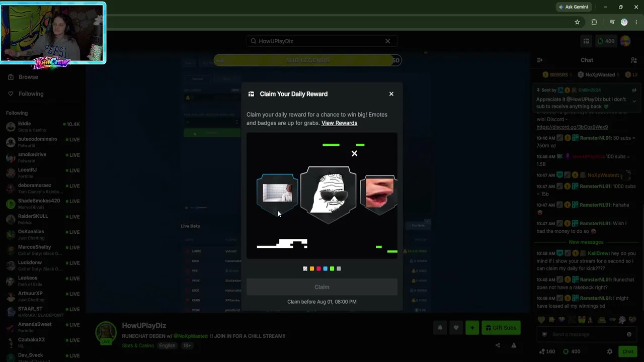Open MarcosShelby channel in Following list
Viewport: 644px width, 362px height.
pyautogui.click(x=43, y=250)
